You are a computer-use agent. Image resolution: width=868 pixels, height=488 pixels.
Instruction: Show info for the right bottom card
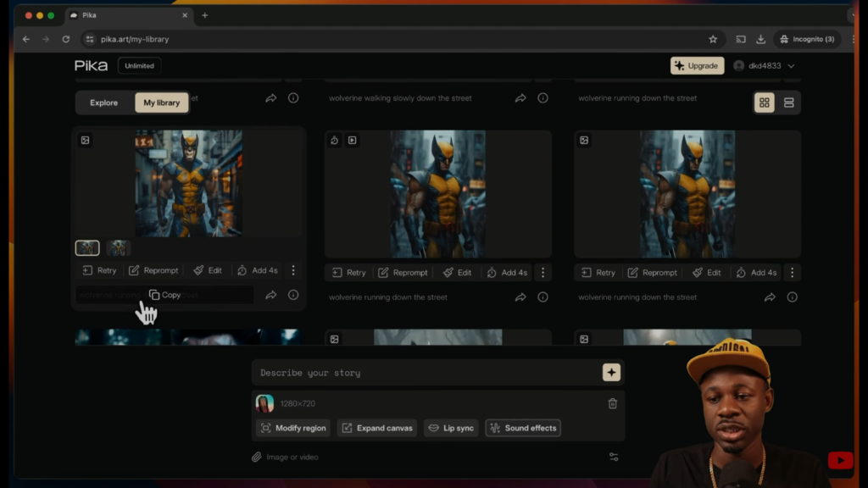tap(792, 297)
